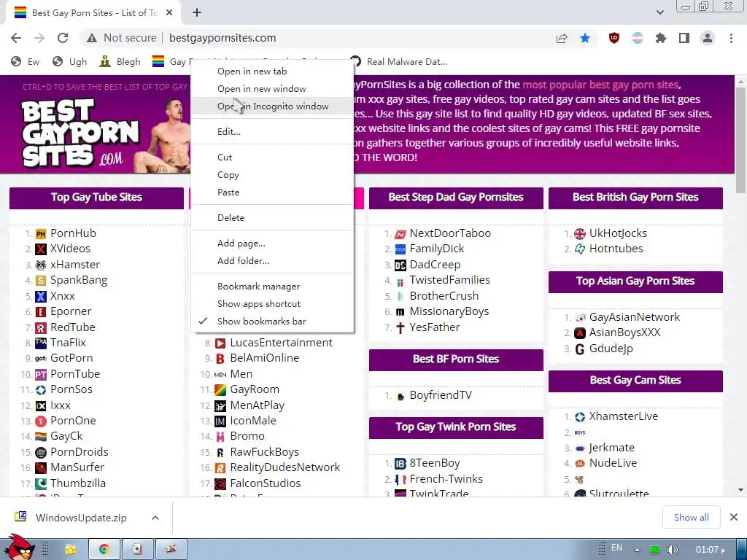Select Paste in context menu
The width and height of the screenshot is (747, 560).
tap(273, 192)
